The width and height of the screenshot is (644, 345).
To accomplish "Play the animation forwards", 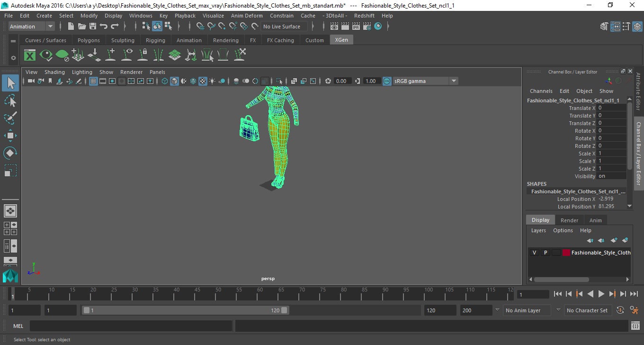I will pyautogui.click(x=601, y=294).
